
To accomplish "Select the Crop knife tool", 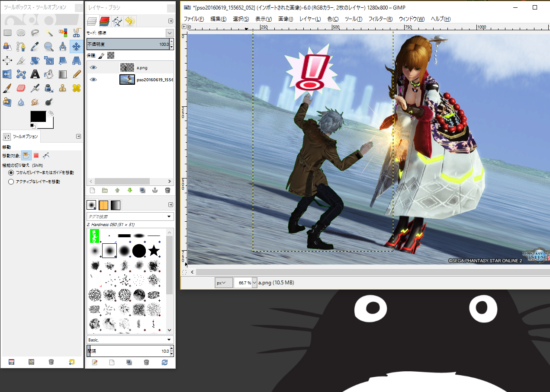I will coord(21,60).
